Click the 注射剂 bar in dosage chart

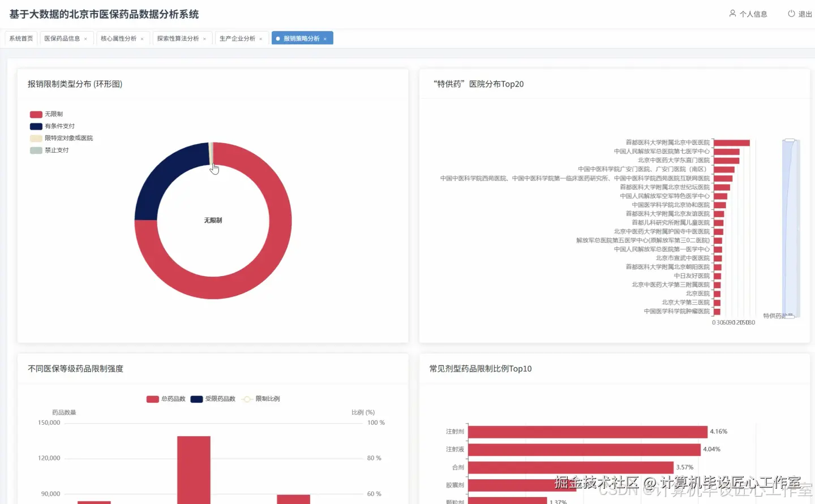[588, 432]
